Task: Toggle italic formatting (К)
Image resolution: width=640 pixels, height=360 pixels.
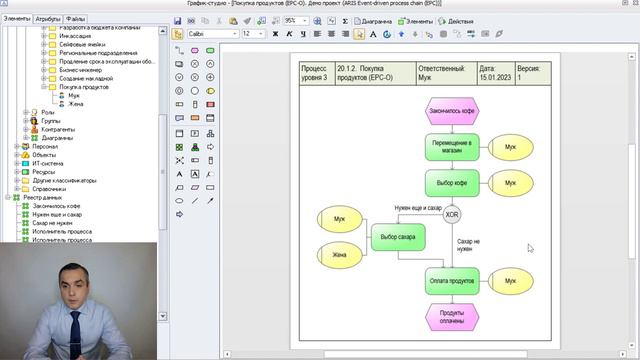Action: click(289, 34)
